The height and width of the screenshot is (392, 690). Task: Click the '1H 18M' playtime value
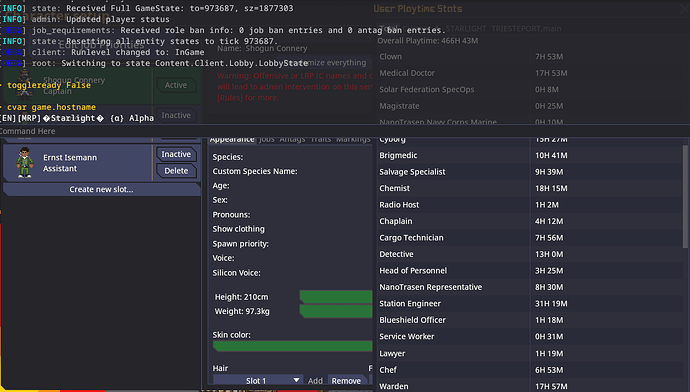point(549,320)
